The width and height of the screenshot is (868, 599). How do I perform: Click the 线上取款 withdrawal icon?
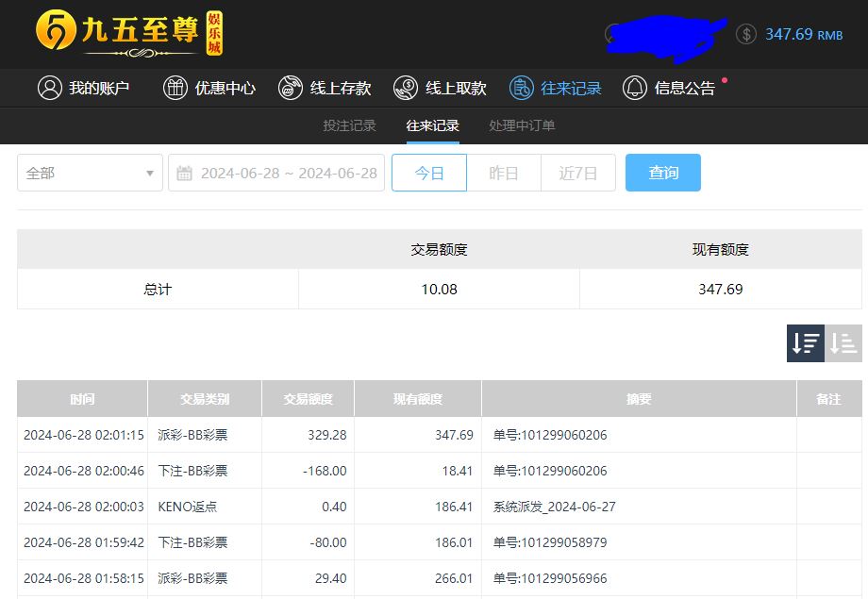coord(406,88)
